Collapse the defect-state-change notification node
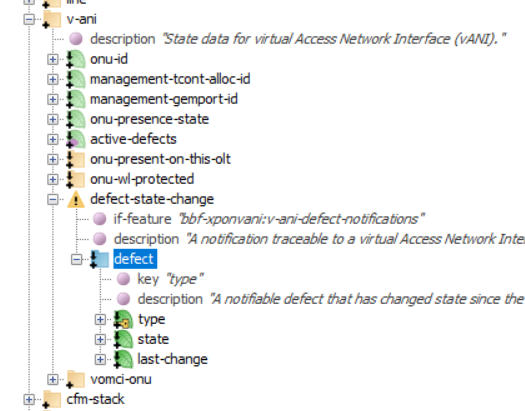 53,200
